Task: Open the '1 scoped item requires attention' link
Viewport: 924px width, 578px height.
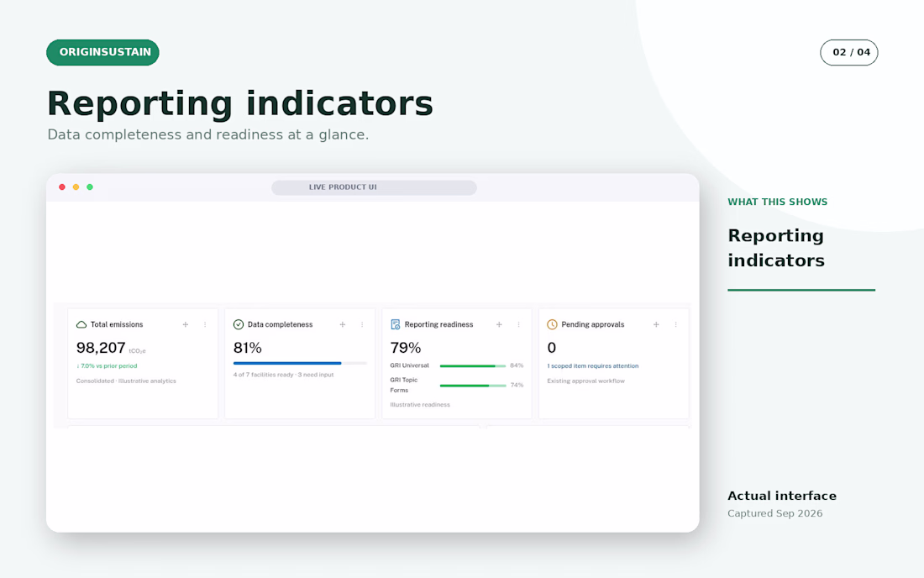Action: 593,366
